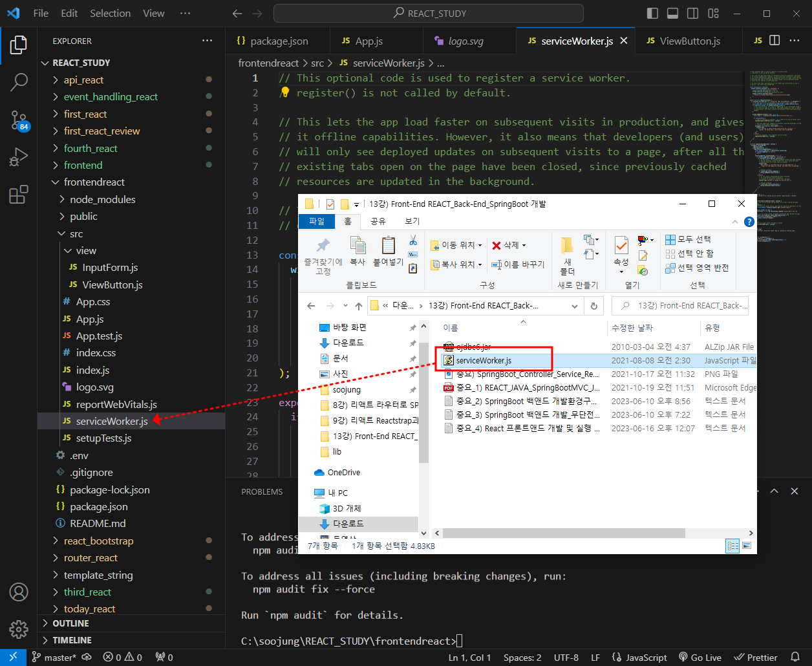Click the Copy button in File Explorer ribbon

(x=358, y=251)
